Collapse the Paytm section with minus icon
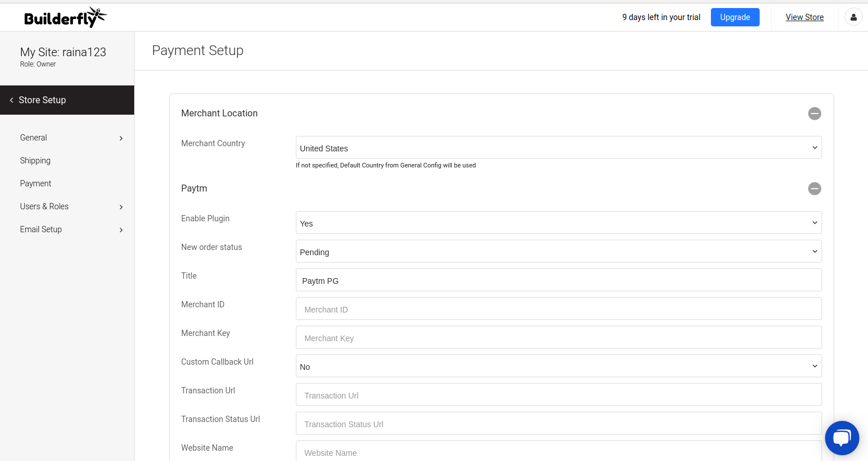Image resolution: width=868 pixels, height=461 pixels. coord(814,189)
